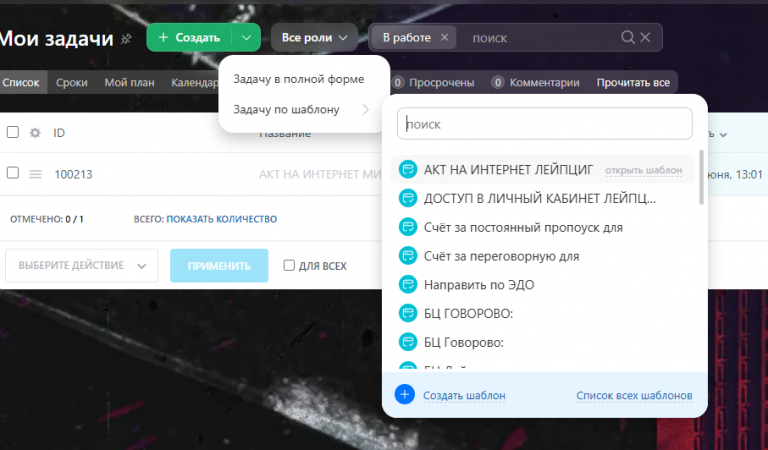Click ПОКАЗАТЬ КОЛИЧЕСТВО link

click(221, 219)
